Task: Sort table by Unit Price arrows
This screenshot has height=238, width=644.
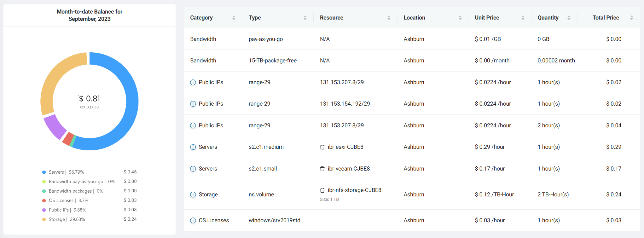Action: 523,18
